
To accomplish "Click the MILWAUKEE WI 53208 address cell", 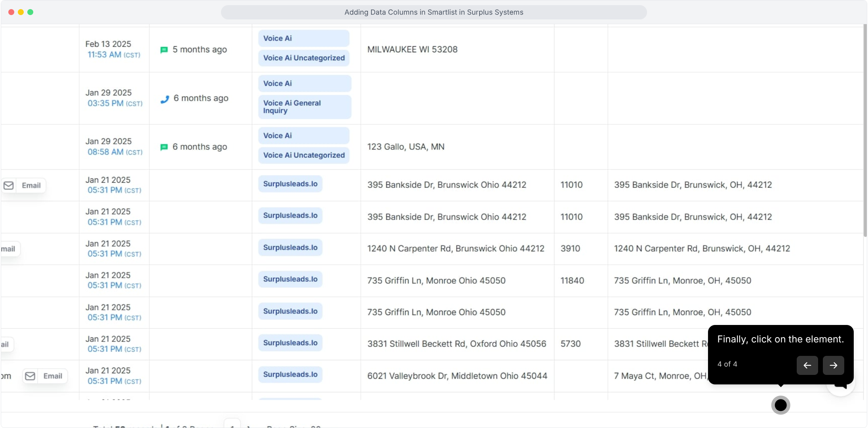I will [412, 50].
